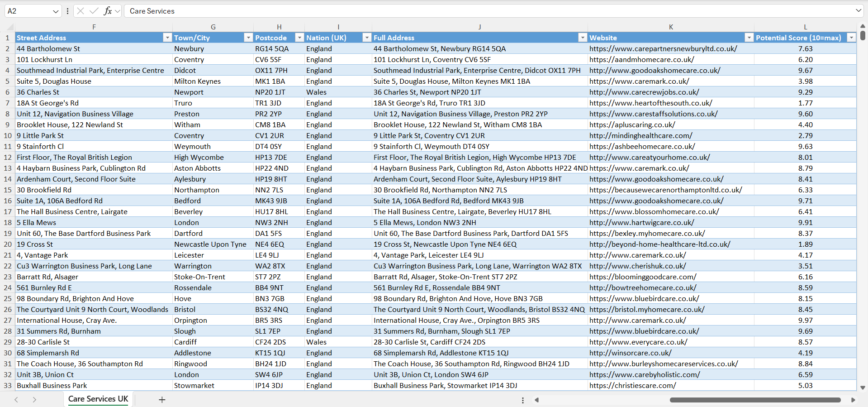Open aandmhomecare.co.uk website link

pyautogui.click(x=642, y=59)
